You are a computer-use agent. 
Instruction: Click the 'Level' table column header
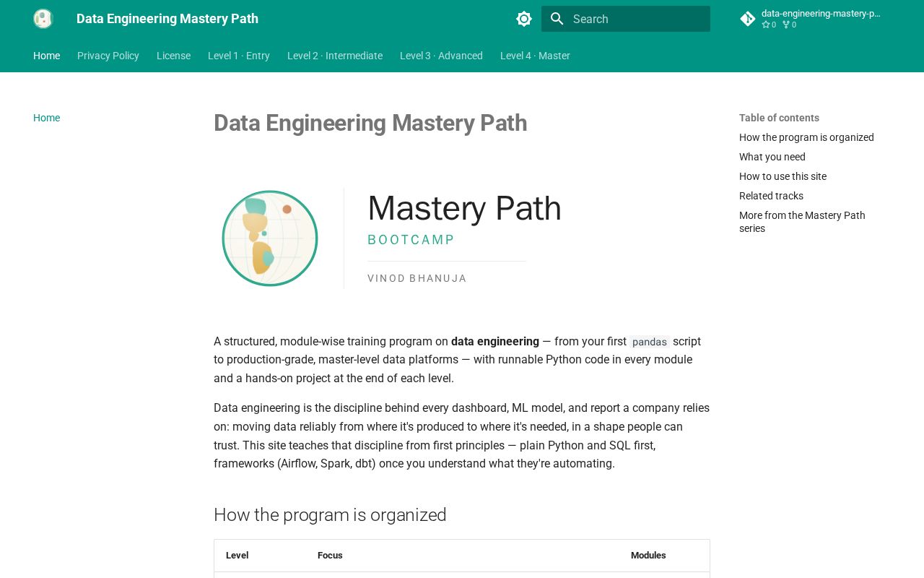(x=237, y=556)
